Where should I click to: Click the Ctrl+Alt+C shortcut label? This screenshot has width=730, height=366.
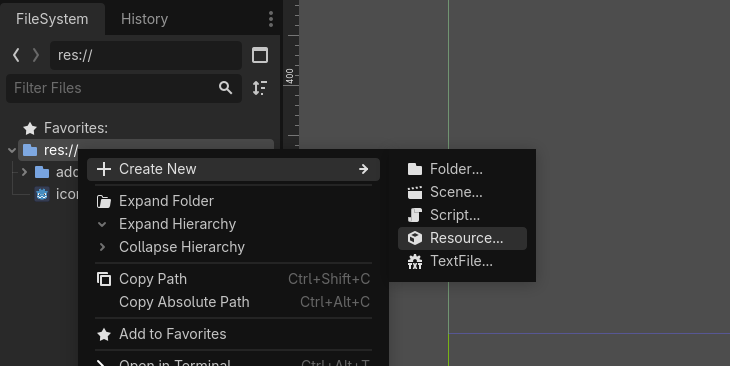pyautogui.click(x=335, y=302)
